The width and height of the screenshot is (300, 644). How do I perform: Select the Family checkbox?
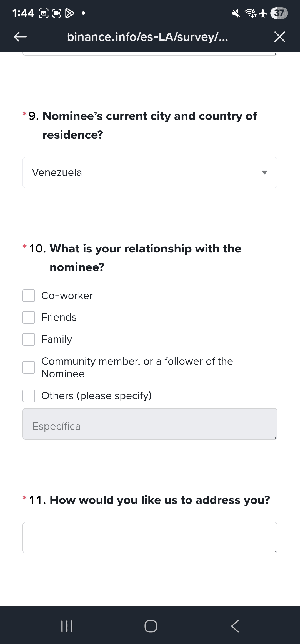tap(29, 339)
